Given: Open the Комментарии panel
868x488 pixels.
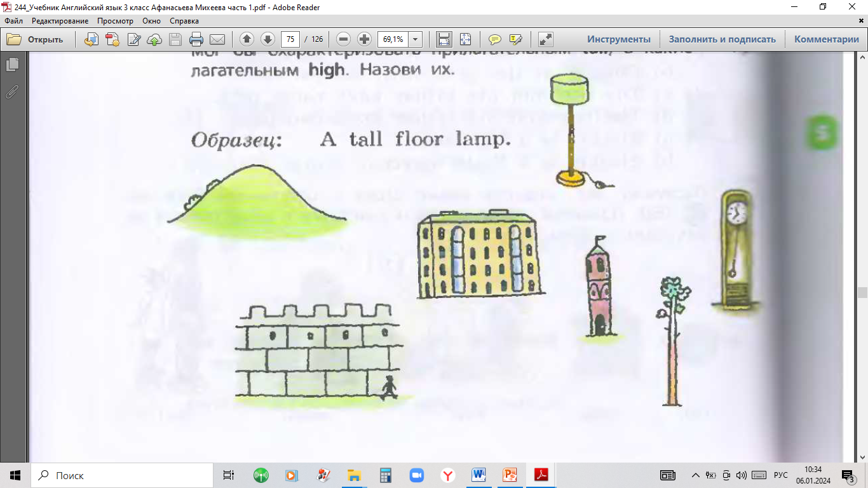Looking at the screenshot, I should pyautogui.click(x=826, y=39).
